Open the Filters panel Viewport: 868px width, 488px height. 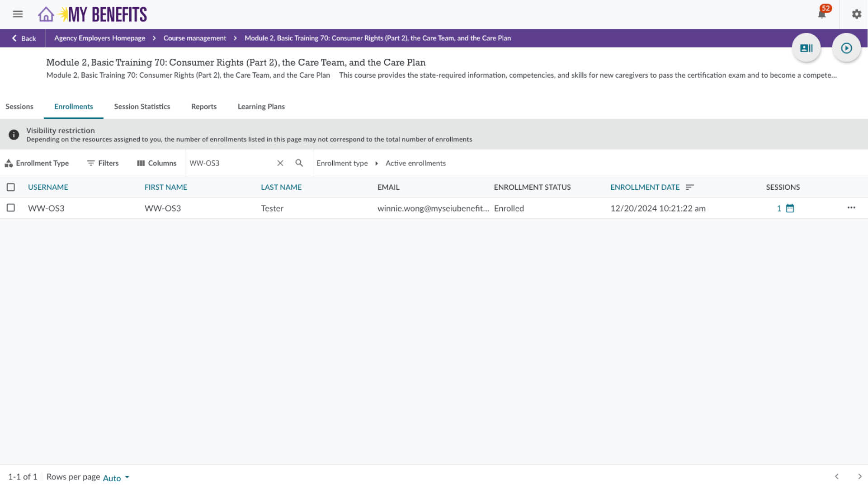(103, 163)
